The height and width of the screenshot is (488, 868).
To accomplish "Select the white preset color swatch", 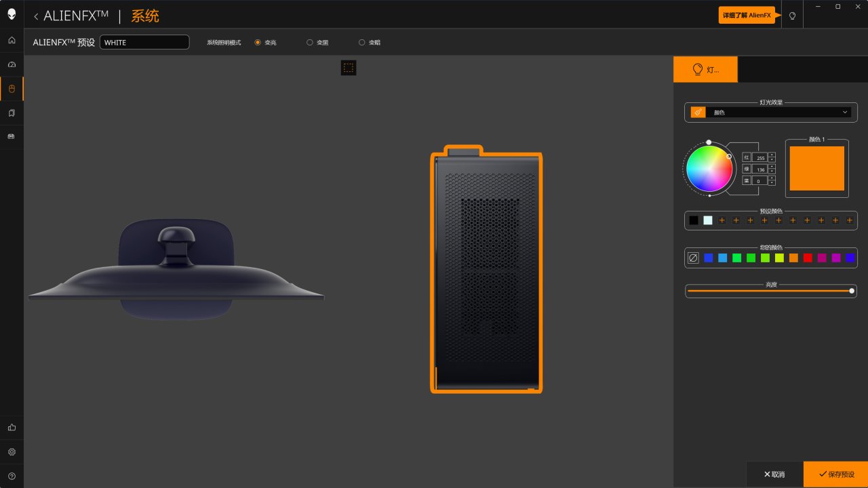I will pyautogui.click(x=708, y=220).
